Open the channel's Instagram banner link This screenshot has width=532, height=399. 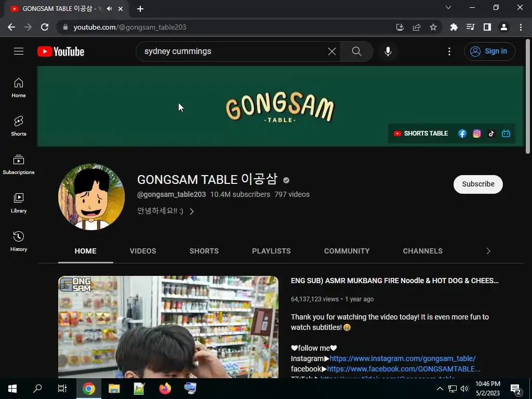(x=477, y=134)
